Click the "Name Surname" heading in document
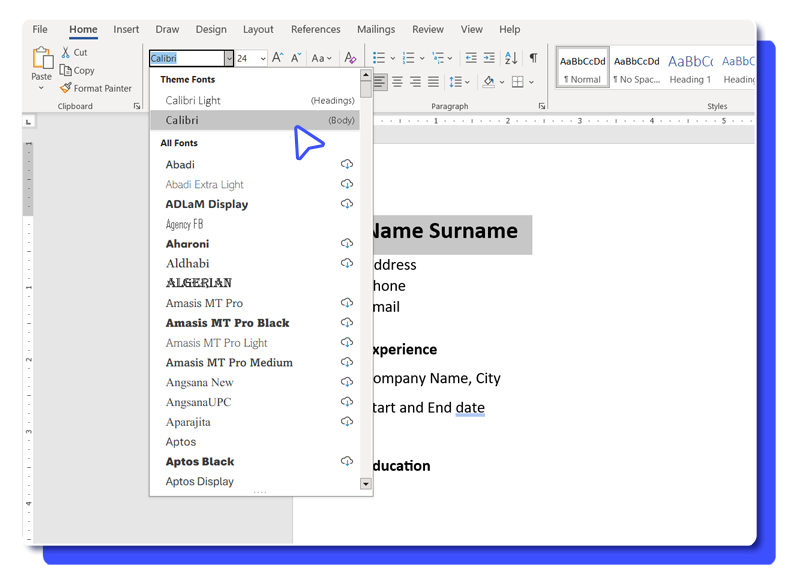This screenshot has width=800, height=586. coord(444,231)
